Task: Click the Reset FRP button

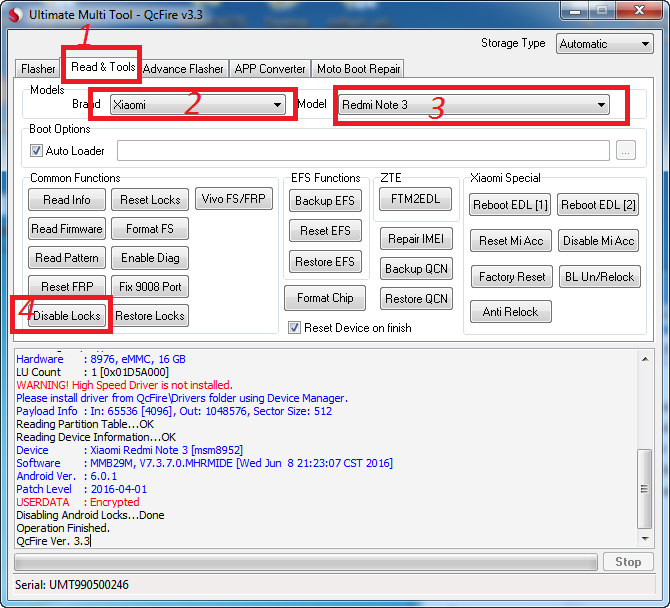Action: [67, 286]
